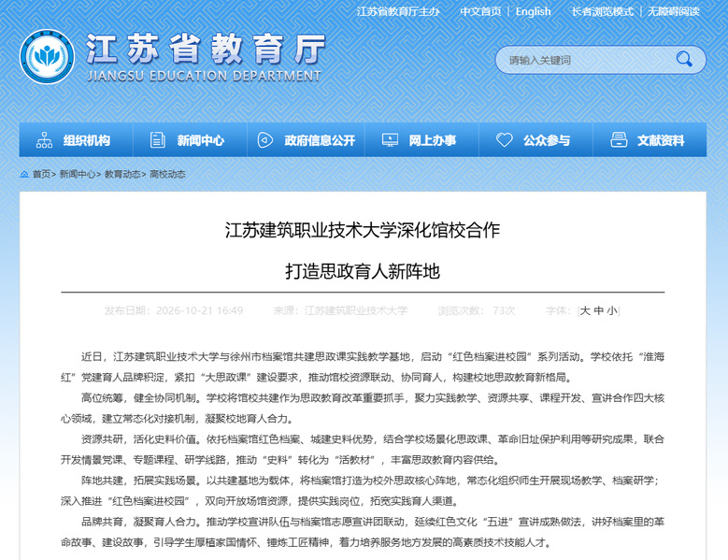728x560 pixels.
Task: Click the 网上办事 monitor icon
Action: (x=390, y=140)
